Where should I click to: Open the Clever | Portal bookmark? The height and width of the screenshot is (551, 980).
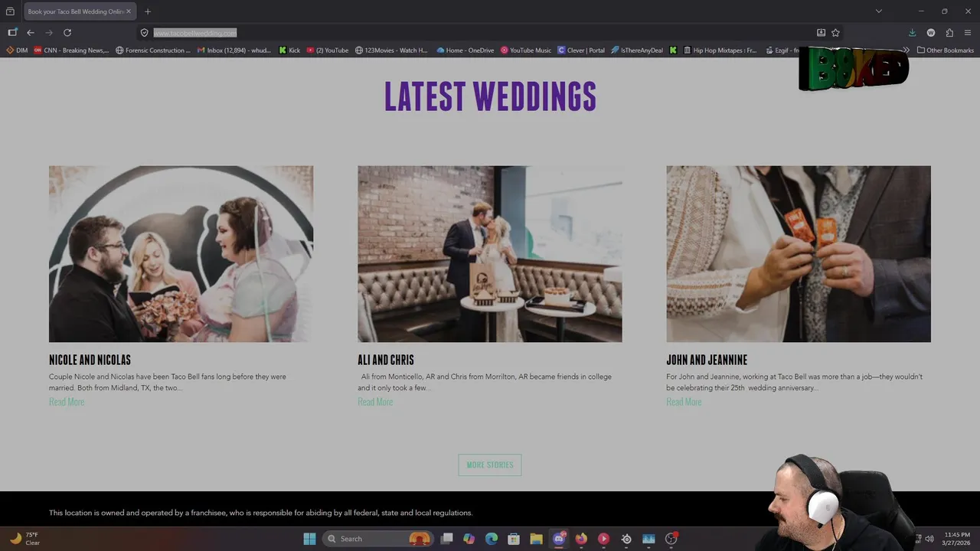(581, 51)
